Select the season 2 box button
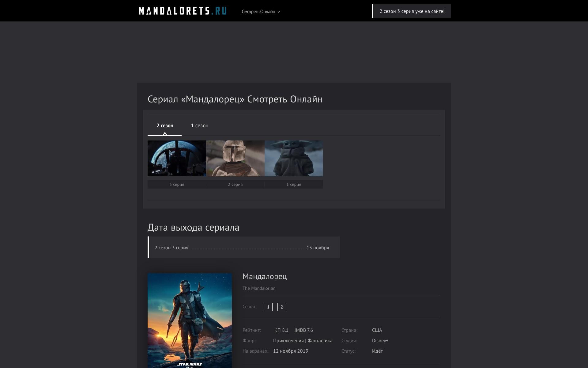This screenshot has height=368, width=588. click(281, 307)
